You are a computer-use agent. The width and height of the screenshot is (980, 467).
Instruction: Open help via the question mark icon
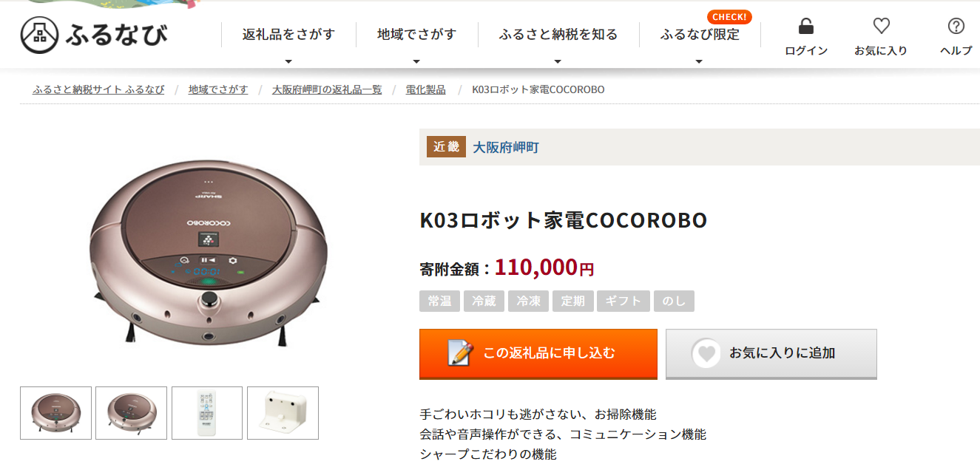coord(956,27)
